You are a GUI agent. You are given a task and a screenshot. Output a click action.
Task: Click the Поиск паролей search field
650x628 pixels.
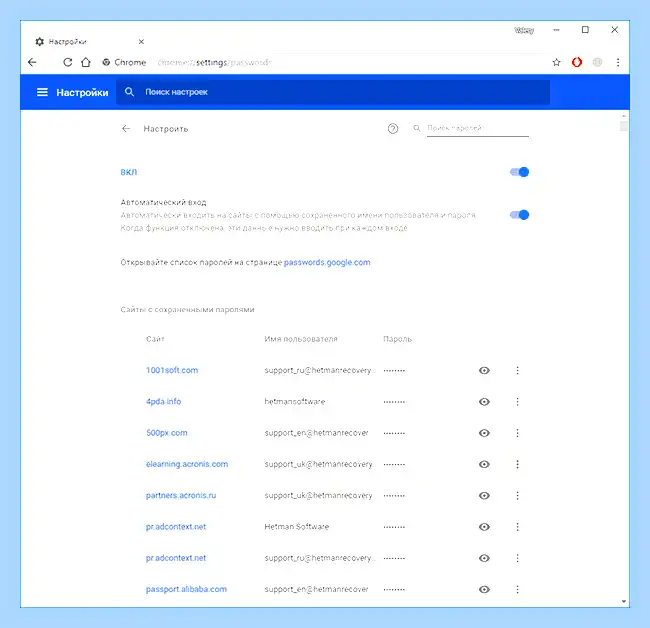tap(478, 129)
